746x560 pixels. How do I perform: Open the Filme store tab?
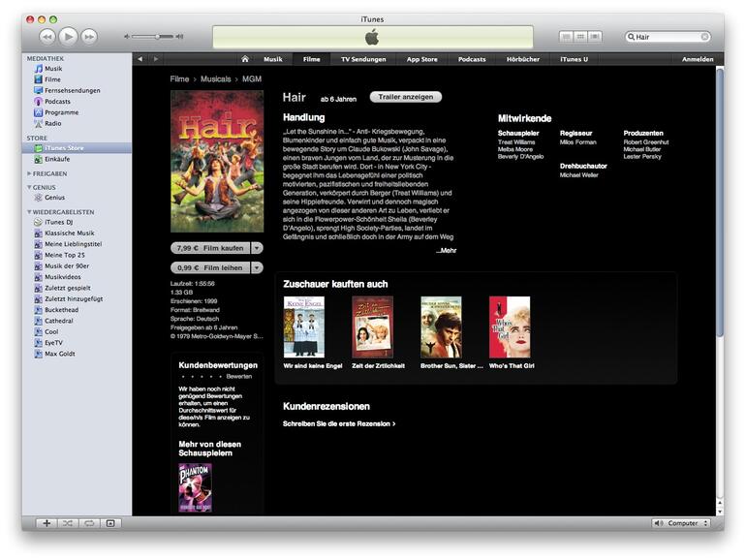point(312,59)
